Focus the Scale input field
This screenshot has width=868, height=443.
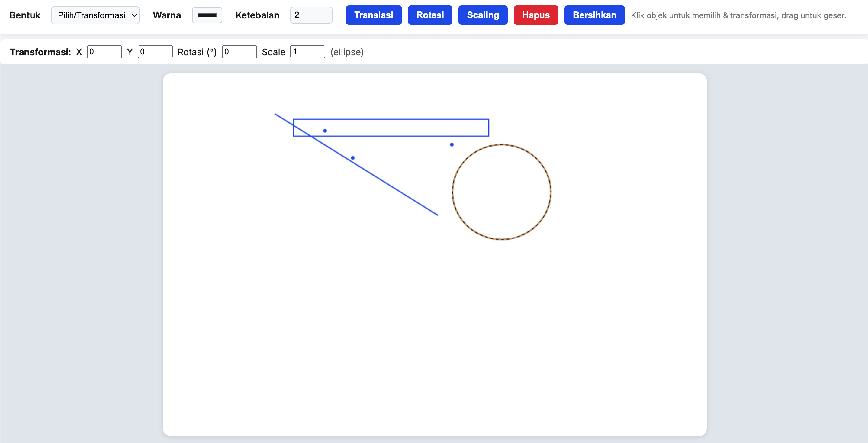tap(308, 52)
